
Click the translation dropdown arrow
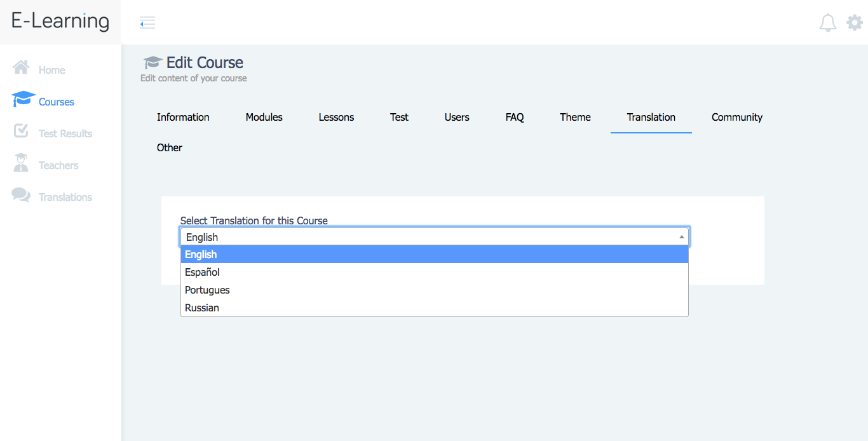[681, 237]
